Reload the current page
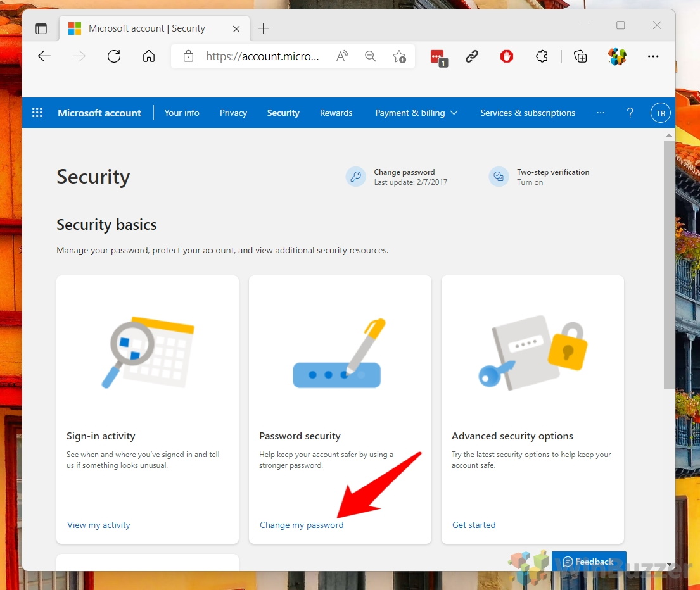The height and width of the screenshot is (590, 700). [x=114, y=56]
